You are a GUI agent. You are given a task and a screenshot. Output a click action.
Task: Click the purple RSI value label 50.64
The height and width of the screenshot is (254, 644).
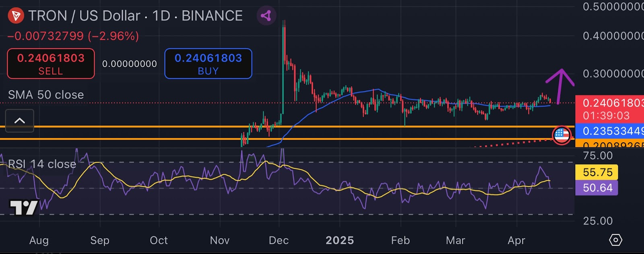pyautogui.click(x=597, y=188)
